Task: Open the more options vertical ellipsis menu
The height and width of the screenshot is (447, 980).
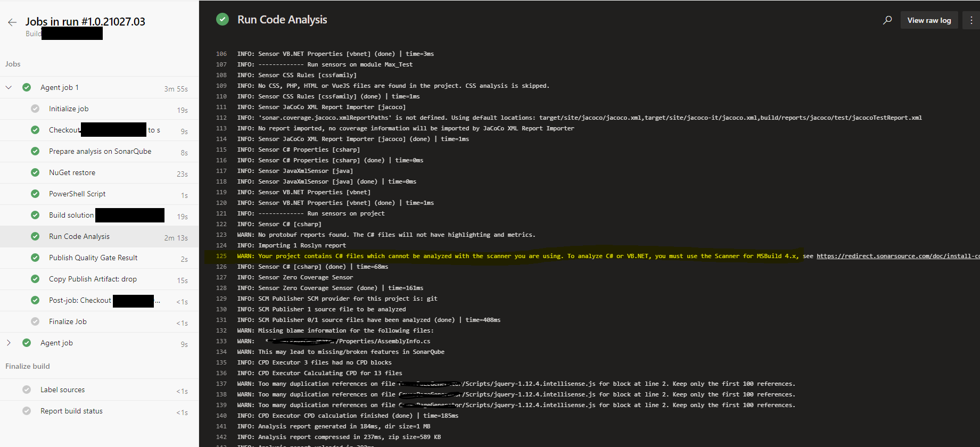Action: [x=971, y=20]
